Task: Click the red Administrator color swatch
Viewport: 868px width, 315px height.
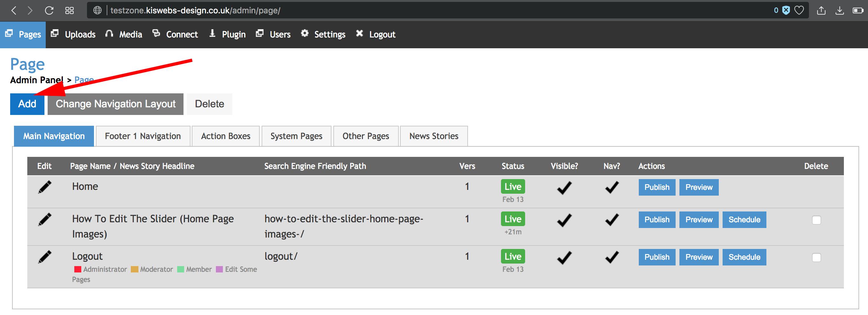Action: click(x=77, y=269)
